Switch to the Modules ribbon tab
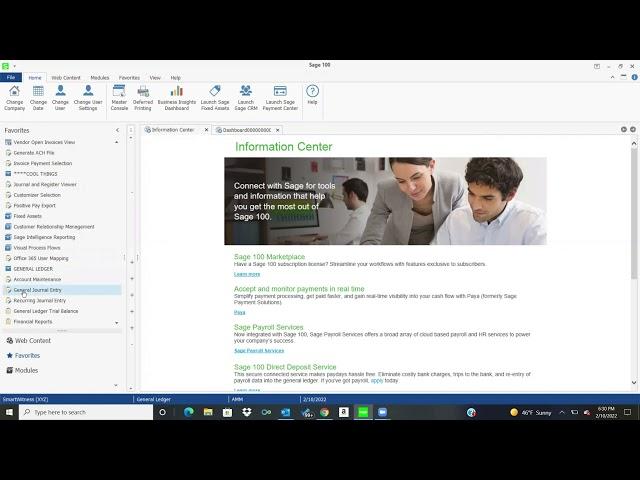The width and height of the screenshot is (640, 480). pos(100,78)
